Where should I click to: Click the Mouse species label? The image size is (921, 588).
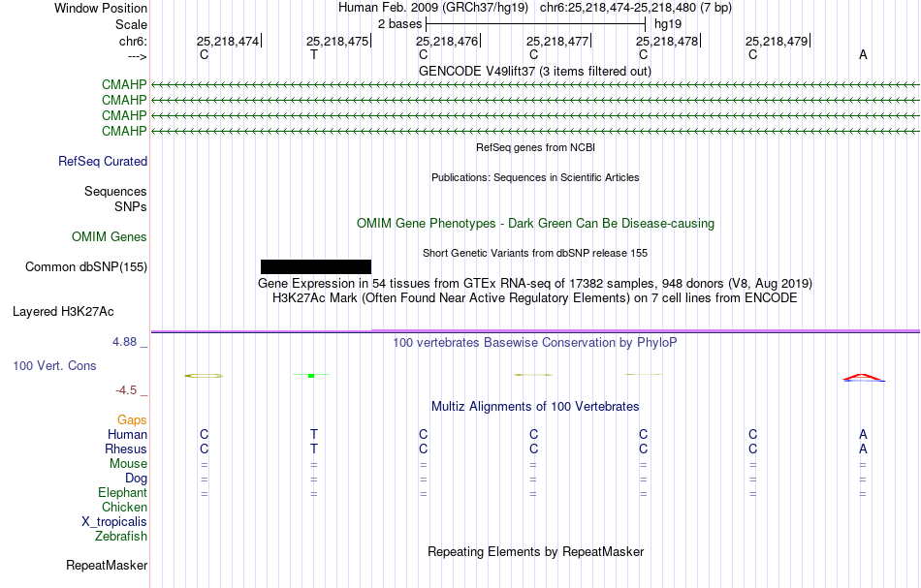click(x=128, y=464)
